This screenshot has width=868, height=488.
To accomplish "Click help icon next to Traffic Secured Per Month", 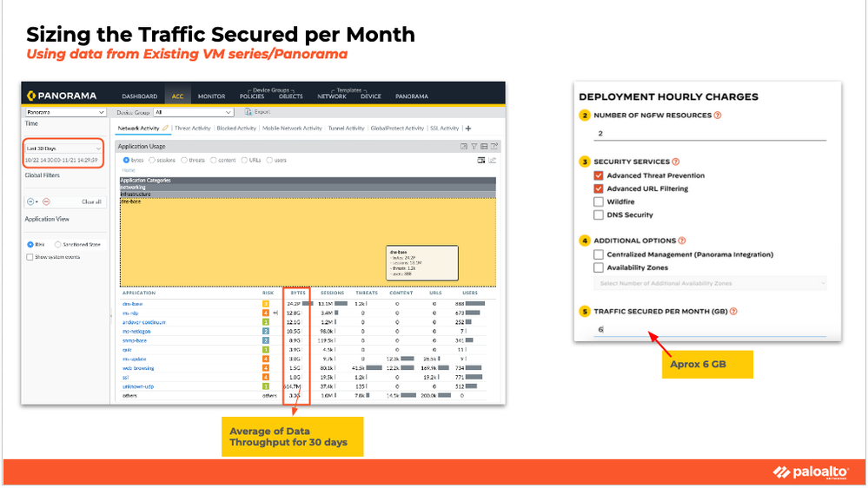I will point(733,311).
